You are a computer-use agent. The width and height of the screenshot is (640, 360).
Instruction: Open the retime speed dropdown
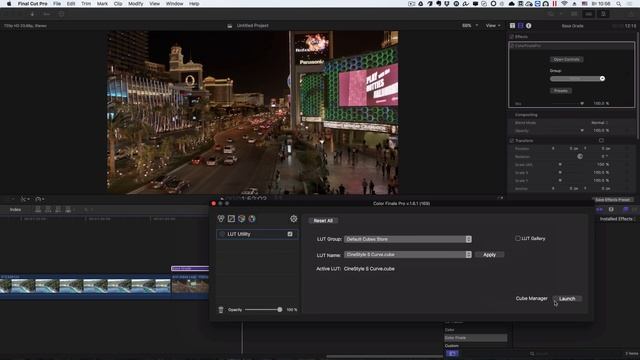40,199
